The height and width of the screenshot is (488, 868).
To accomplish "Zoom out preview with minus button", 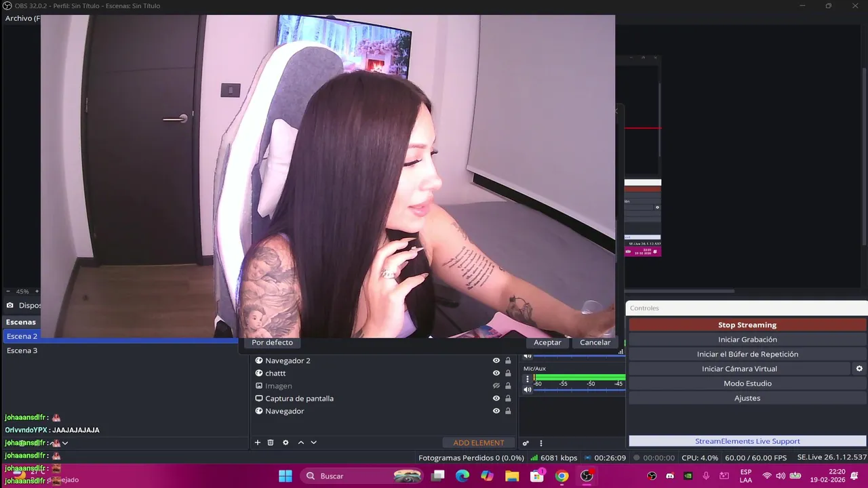I will [8, 291].
